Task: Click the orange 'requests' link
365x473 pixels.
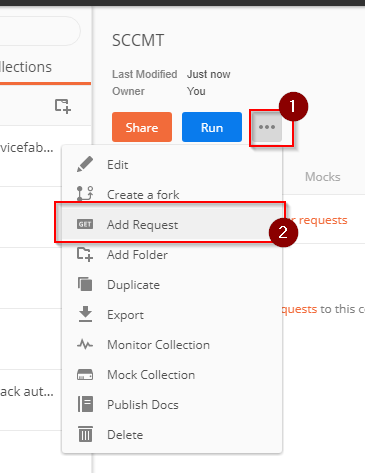Action: [323, 220]
